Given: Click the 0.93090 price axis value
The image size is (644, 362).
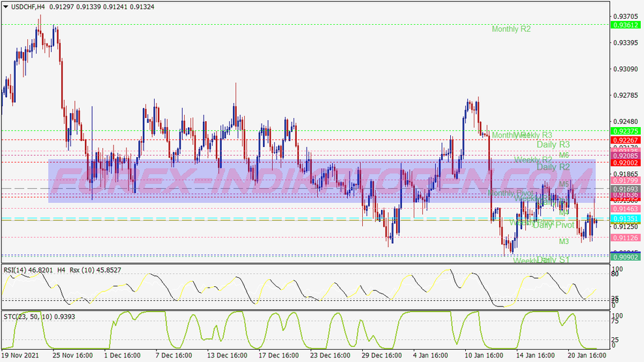Looking at the screenshot, I should (626, 69).
